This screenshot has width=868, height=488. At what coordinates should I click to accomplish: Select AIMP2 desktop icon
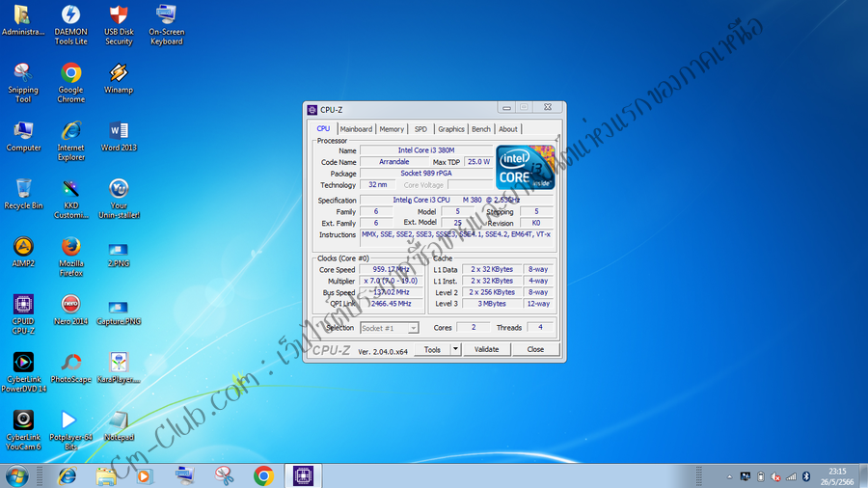coord(23,252)
